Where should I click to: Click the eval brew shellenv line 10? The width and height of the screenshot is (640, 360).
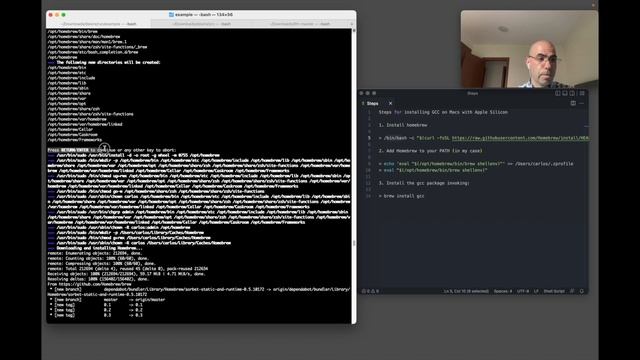[433, 170]
